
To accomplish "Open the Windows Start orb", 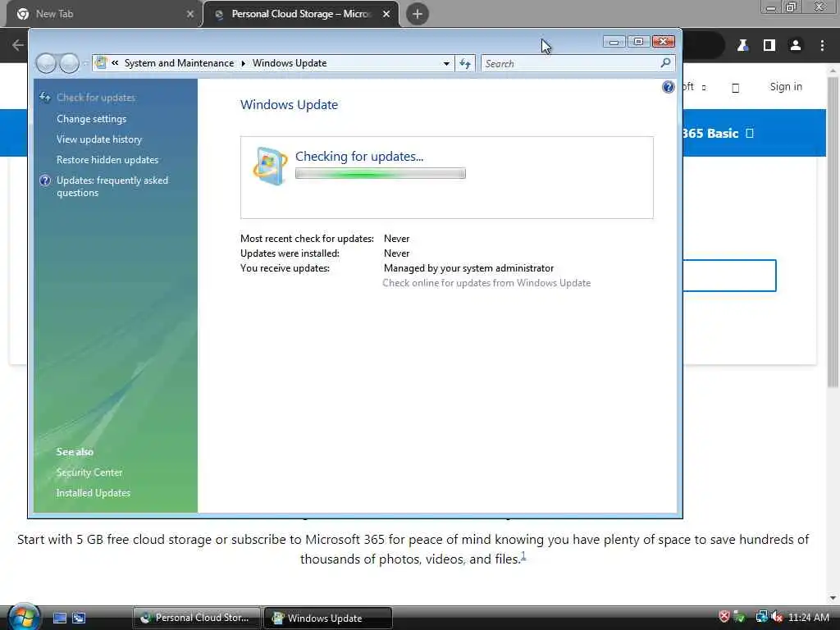I will tap(24, 617).
